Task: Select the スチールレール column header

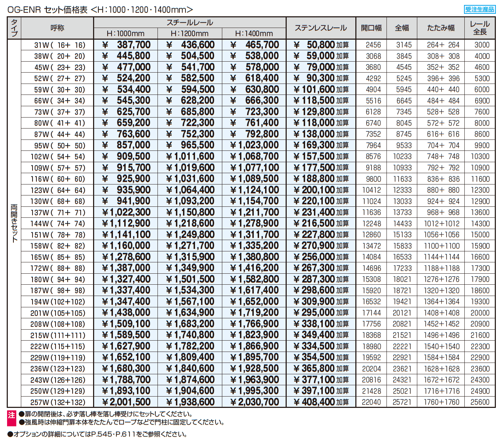Action: coord(190,23)
